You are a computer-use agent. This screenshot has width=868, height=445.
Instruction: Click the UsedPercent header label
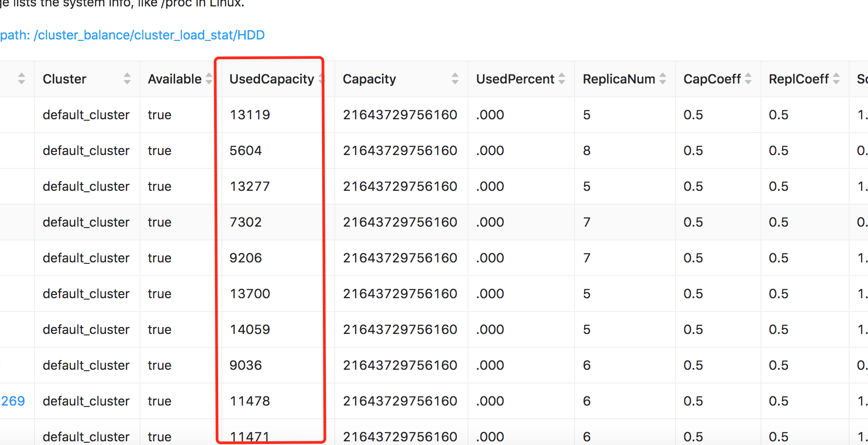click(515, 79)
